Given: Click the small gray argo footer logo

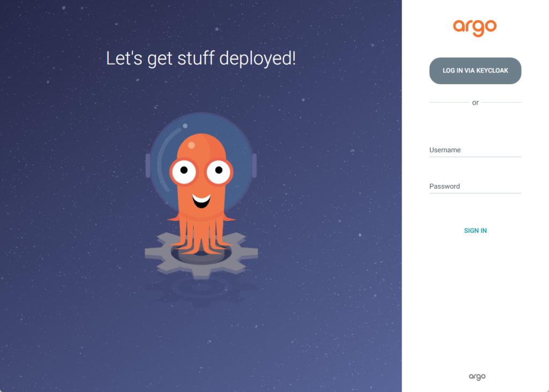Looking at the screenshot, I should click(477, 376).
